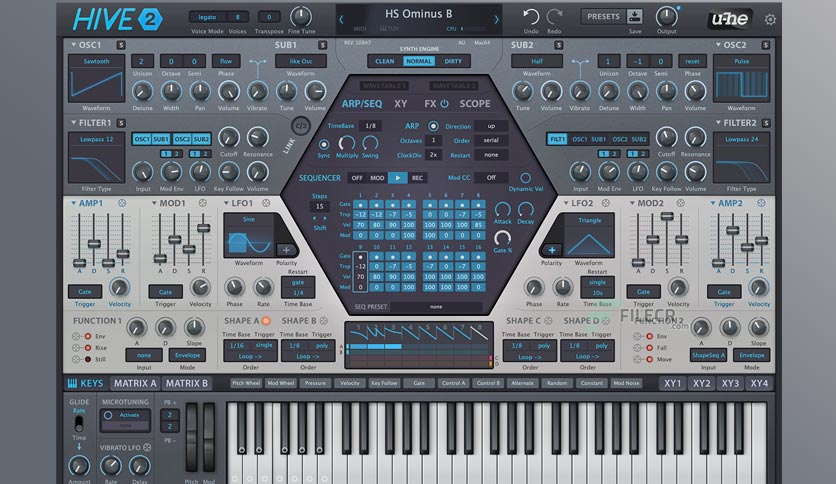Click SHAPE B dice icon
Viewport: 836px width, 484px height.
point(324,320)
